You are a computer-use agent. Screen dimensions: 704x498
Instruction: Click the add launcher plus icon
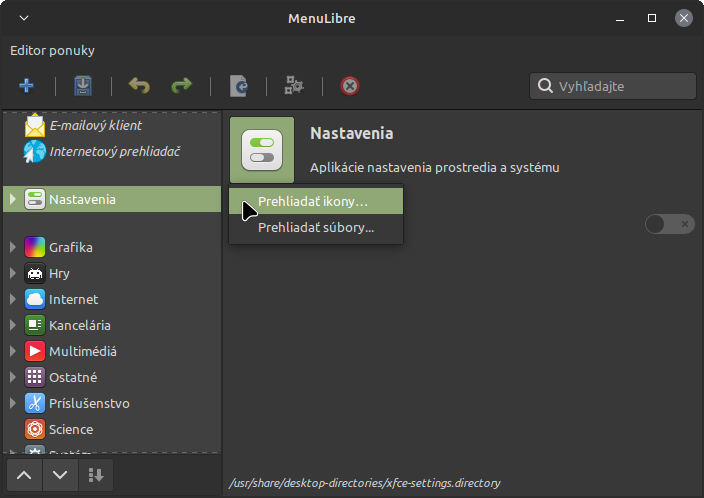(26, 86)
